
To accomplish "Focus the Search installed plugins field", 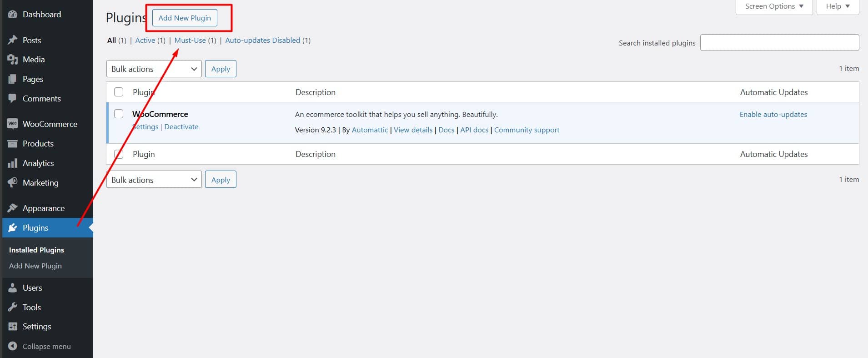I will 779,43.
